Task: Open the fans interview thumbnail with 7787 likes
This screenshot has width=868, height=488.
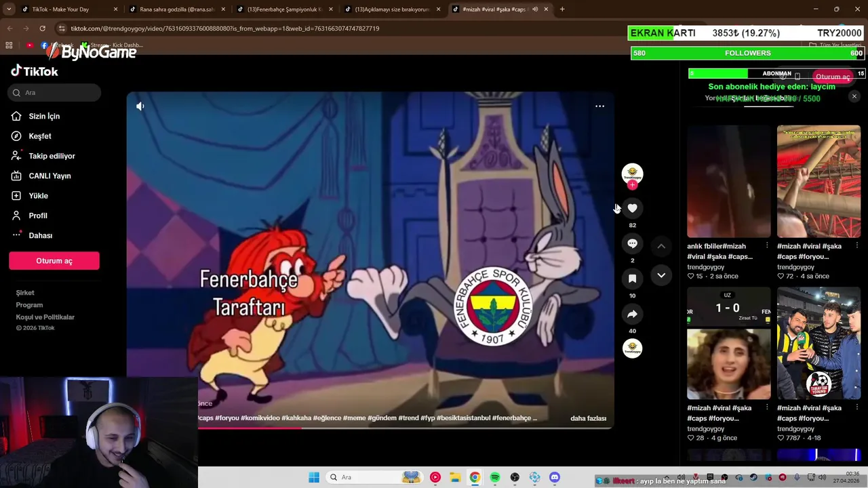Action: tap(818, 344)
